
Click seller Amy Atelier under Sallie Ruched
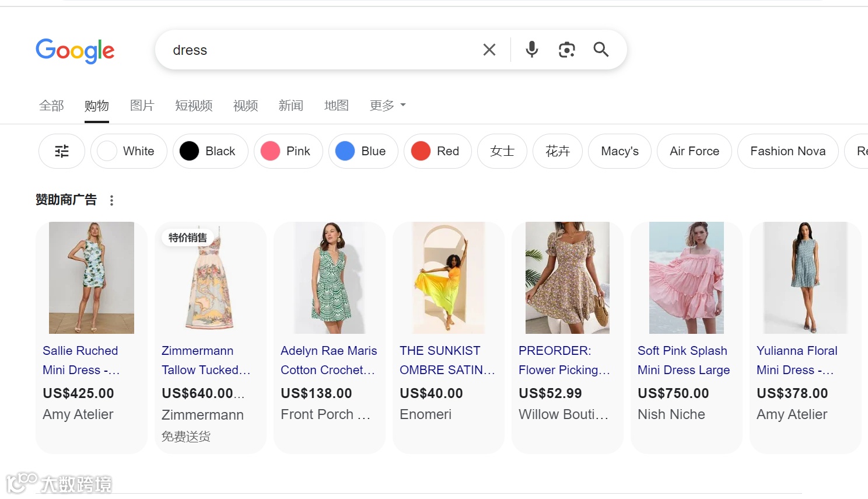78,414
